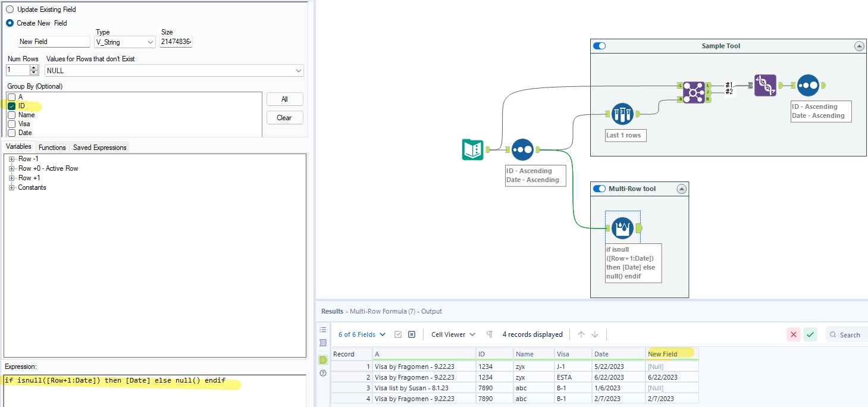Select the Union tool following the #1 #2 outputs
The height and width of the screenshot is (407, 868).
pos(764,85)
